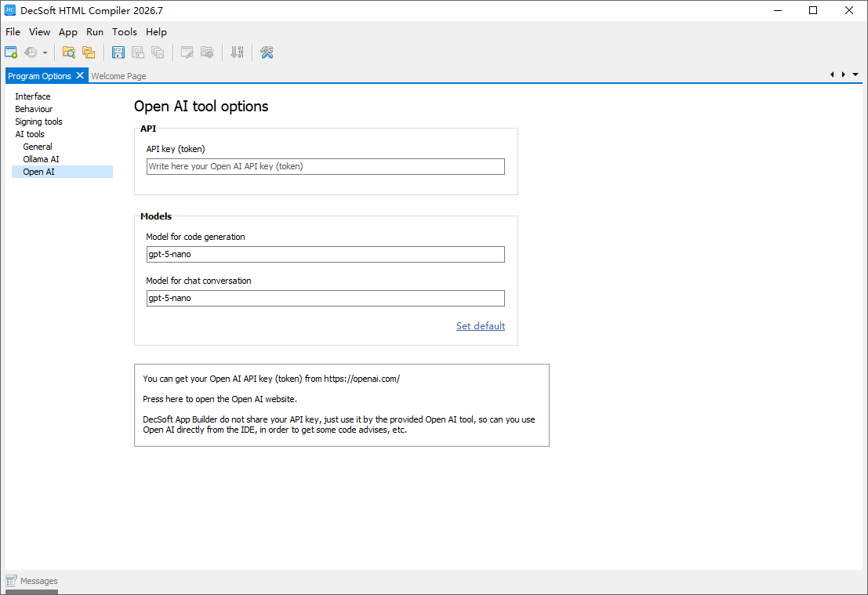Click the Messages label at bottom
This screenshot has width=868, height=595.
(x=38, y=581)
